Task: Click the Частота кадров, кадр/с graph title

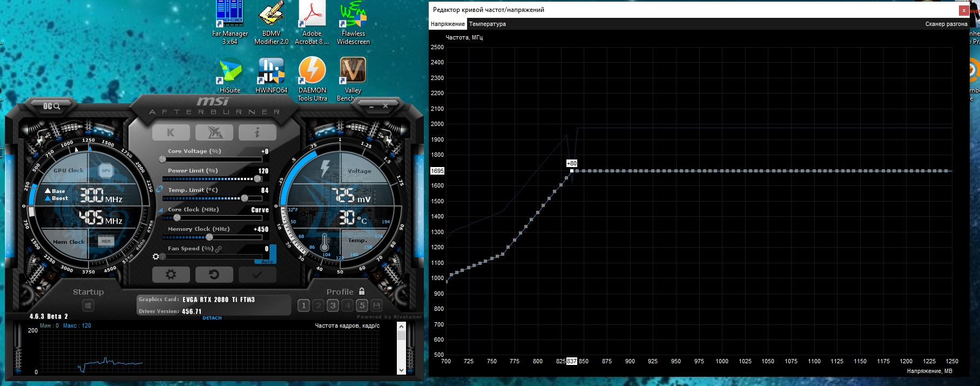Action: point(347,325)
